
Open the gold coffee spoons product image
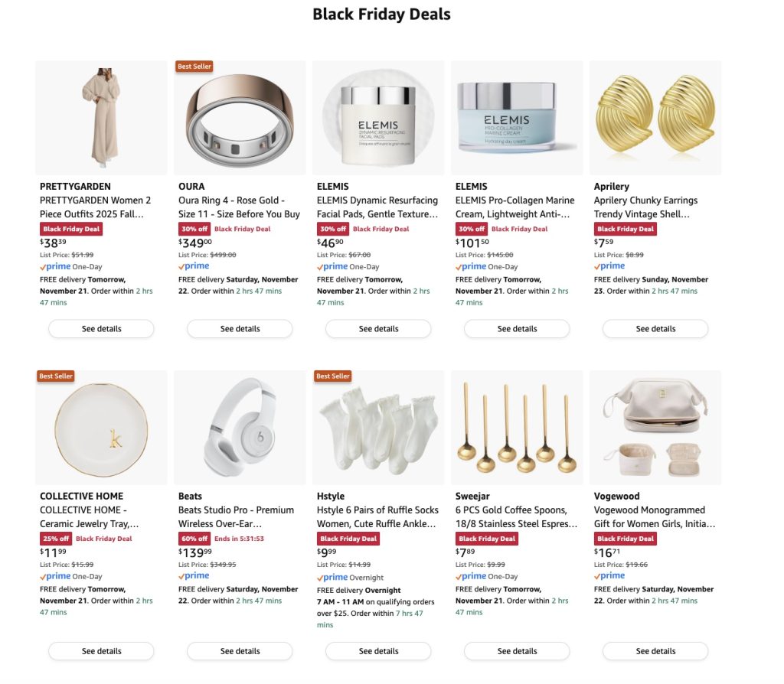click(517, 428)
